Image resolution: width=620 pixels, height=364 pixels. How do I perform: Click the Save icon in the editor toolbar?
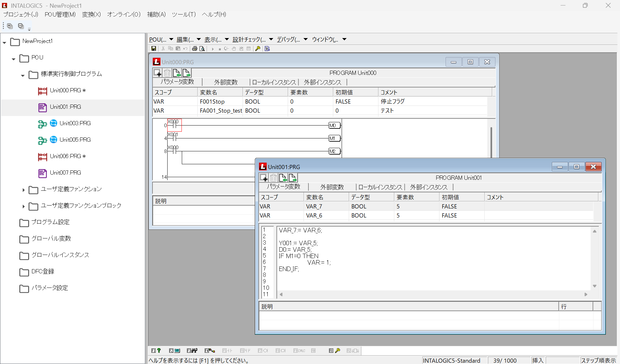(x=154, y=48)
